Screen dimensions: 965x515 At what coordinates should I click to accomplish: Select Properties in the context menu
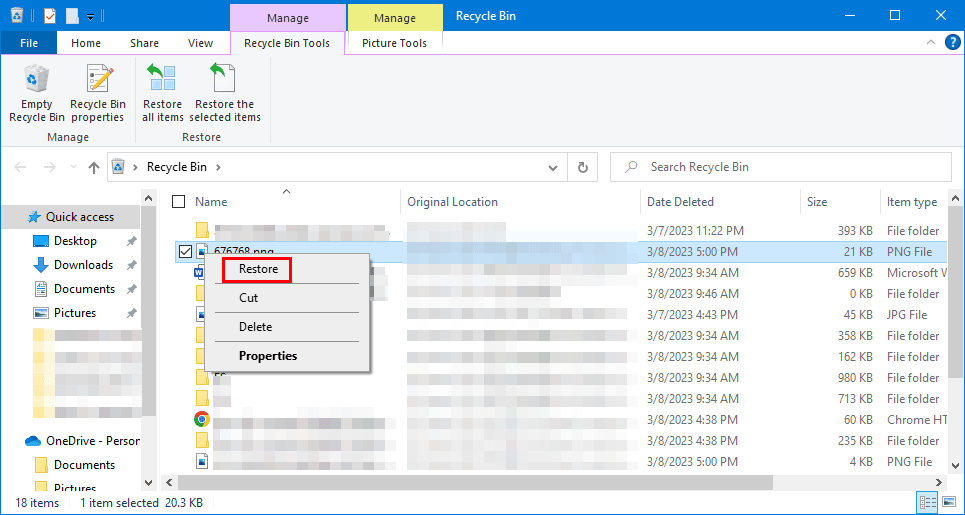(267, 356)
